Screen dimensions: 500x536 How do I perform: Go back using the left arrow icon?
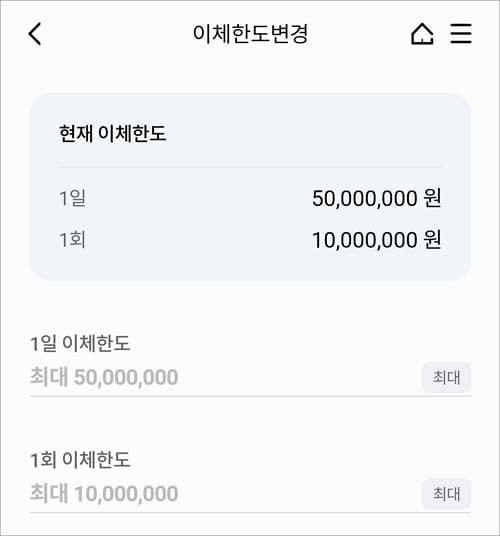pyautogui.click(x=35, y=34)
